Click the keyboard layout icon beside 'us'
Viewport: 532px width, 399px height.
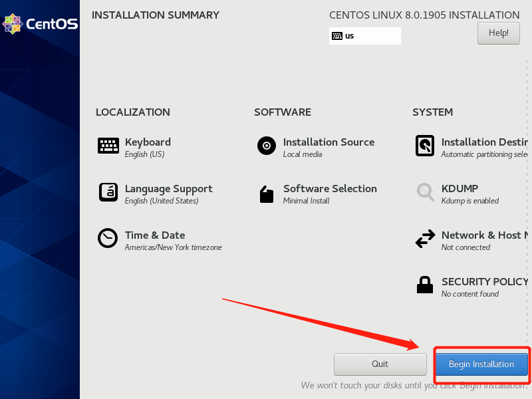point(337,36)
